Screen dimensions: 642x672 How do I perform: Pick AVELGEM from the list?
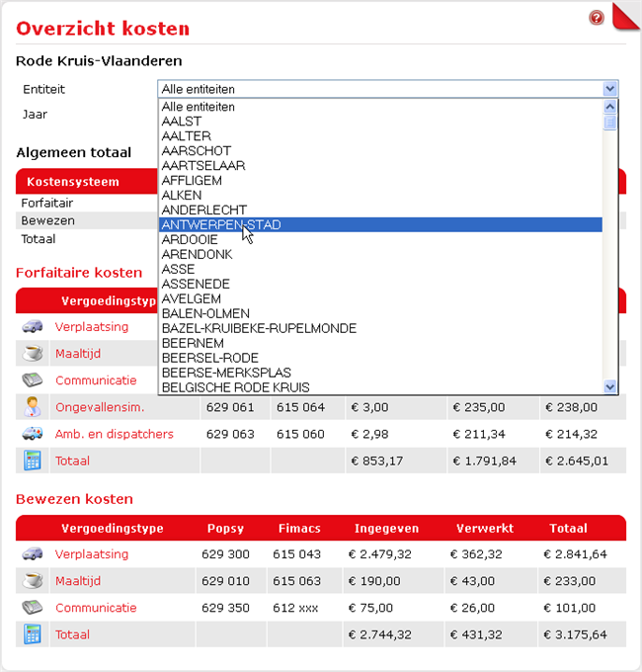coord(380,298)
